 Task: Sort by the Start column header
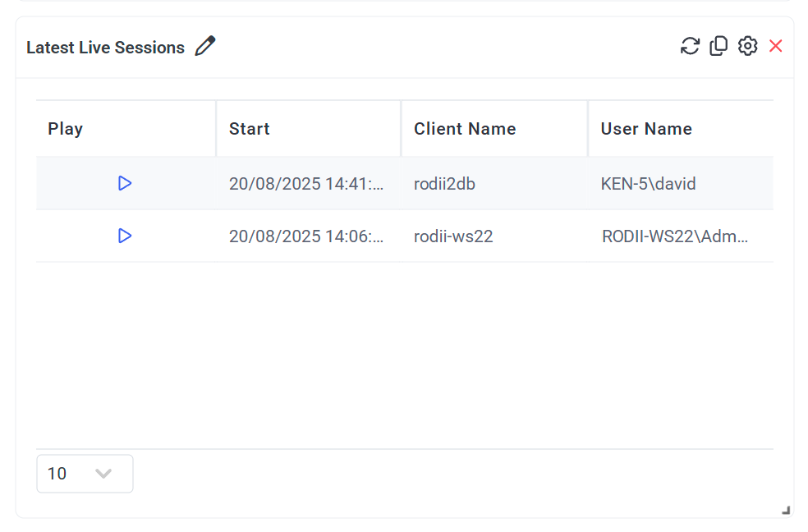pos(250,129)
